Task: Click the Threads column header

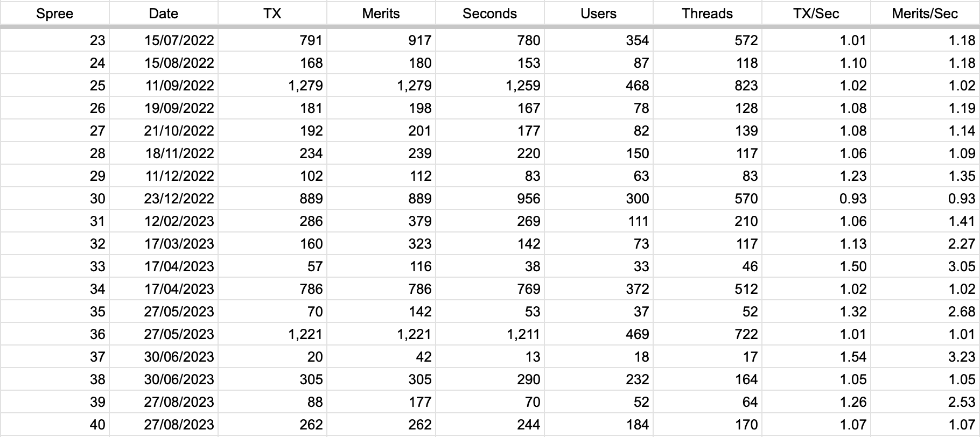Action: 708,13
